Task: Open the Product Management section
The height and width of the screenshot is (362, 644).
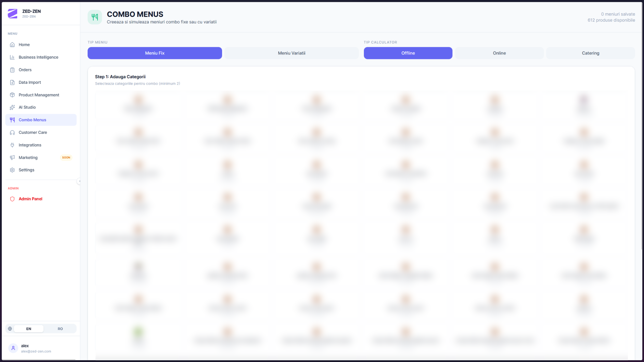Action: coord(41,95)
